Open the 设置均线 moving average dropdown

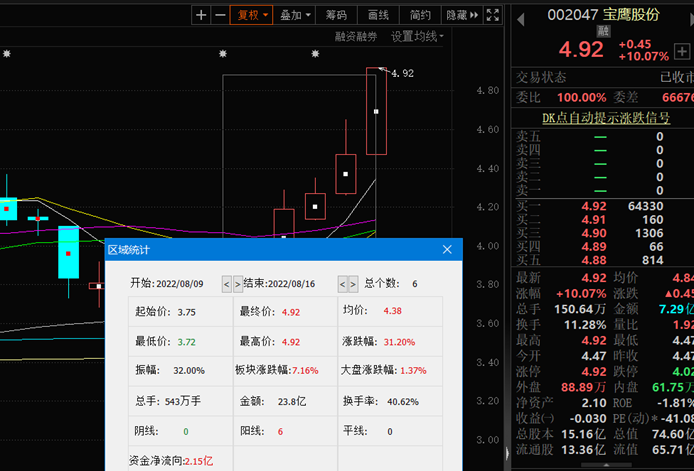[417, 37]
